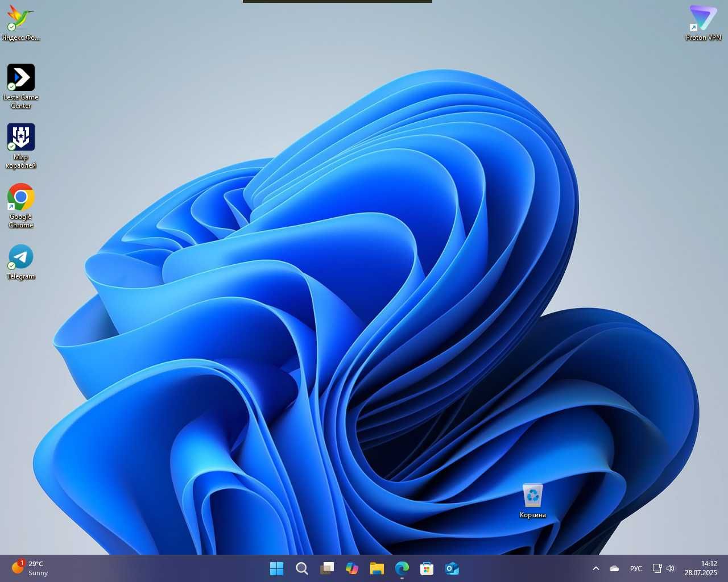Open Microsoft Store from the taskbar

427,568
